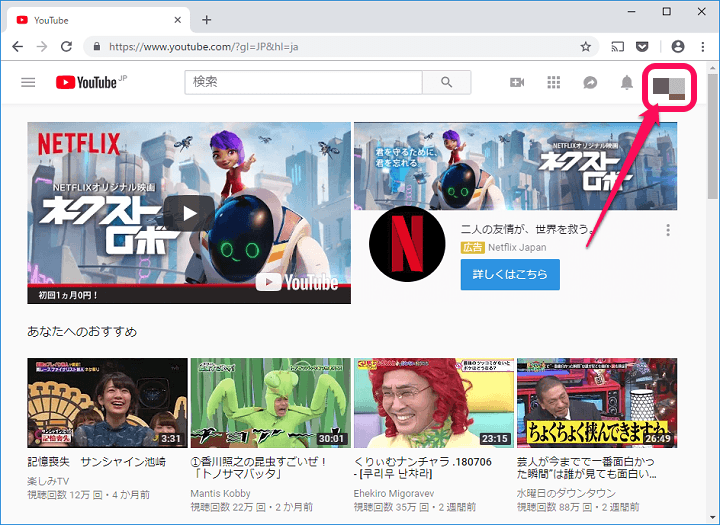Screen dimensions: 720x525
Task: Click the search magnifier button
Action: click(446, 82)
